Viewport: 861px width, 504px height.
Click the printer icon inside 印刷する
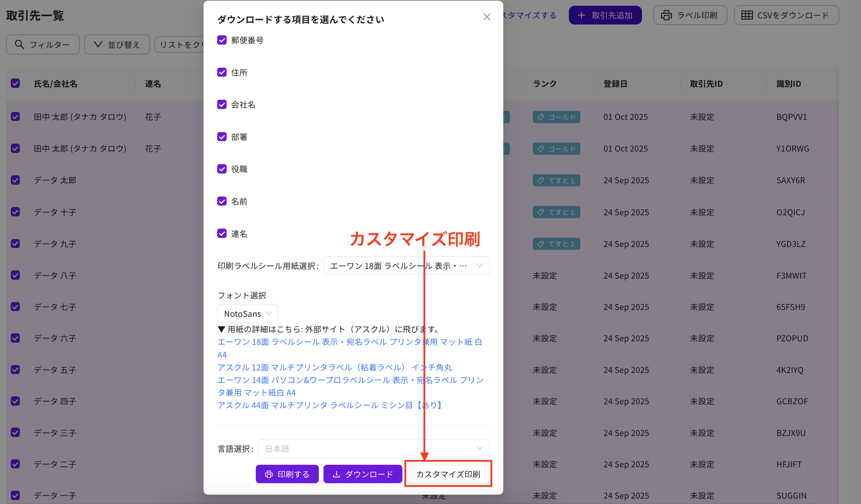click(x=269, y=474)
